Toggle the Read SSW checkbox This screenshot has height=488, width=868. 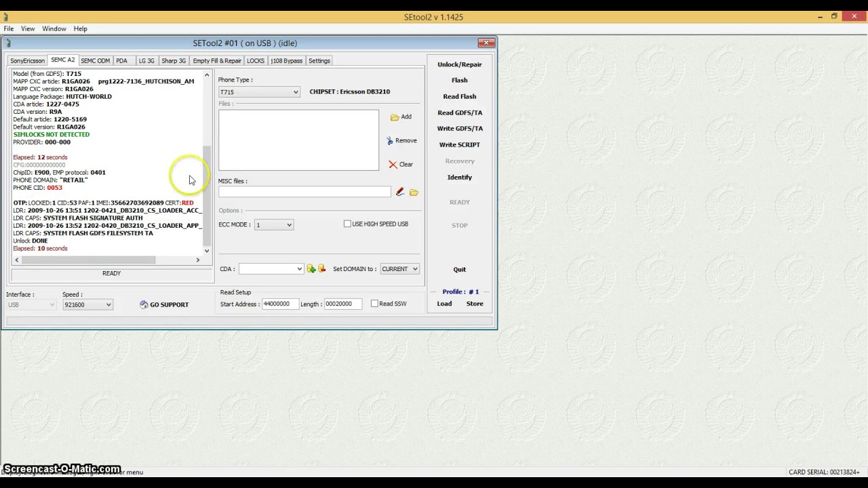tap(374, 304)
